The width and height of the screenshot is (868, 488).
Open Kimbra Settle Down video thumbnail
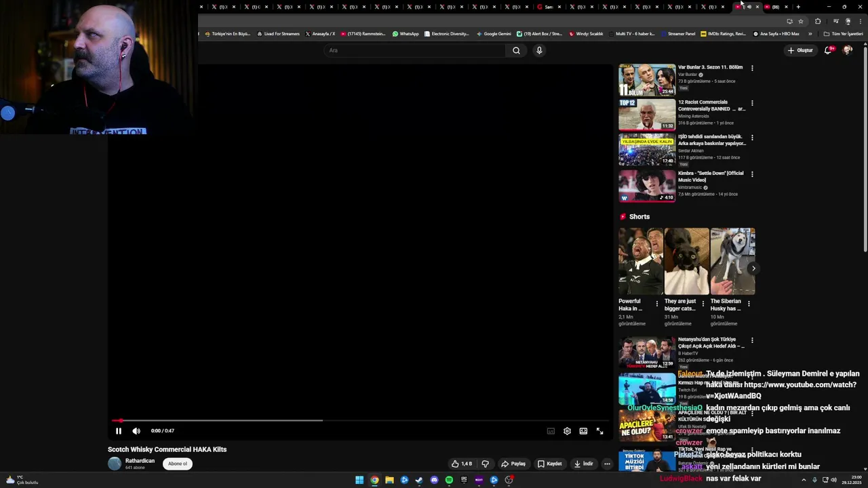click(647, 186)
